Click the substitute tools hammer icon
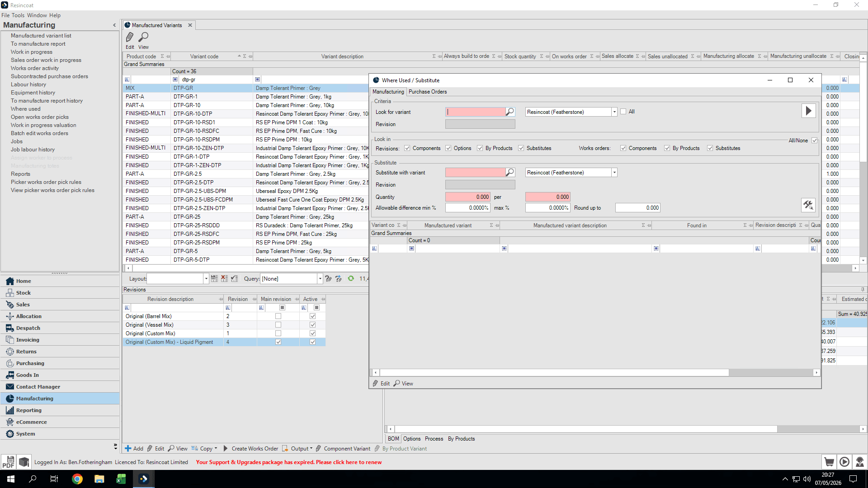This screenshot has width=868, height=488. pos(808,205)
